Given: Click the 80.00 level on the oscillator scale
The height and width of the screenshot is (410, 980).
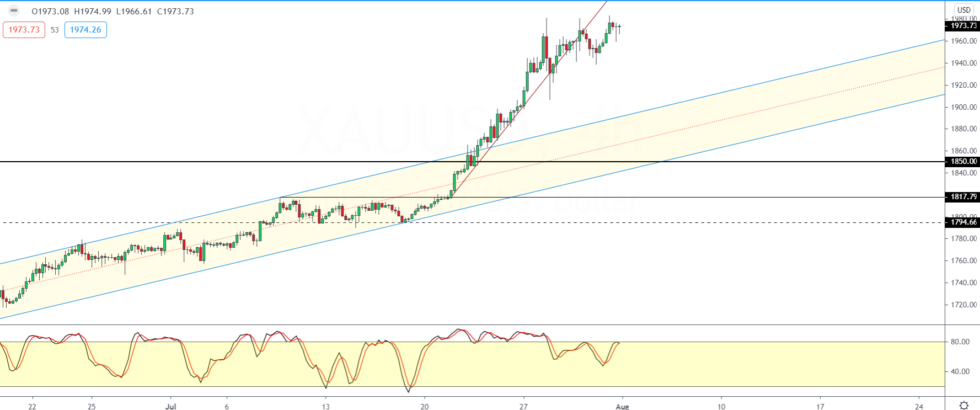Looking at the screenshot, I should [x=960, y=342].
